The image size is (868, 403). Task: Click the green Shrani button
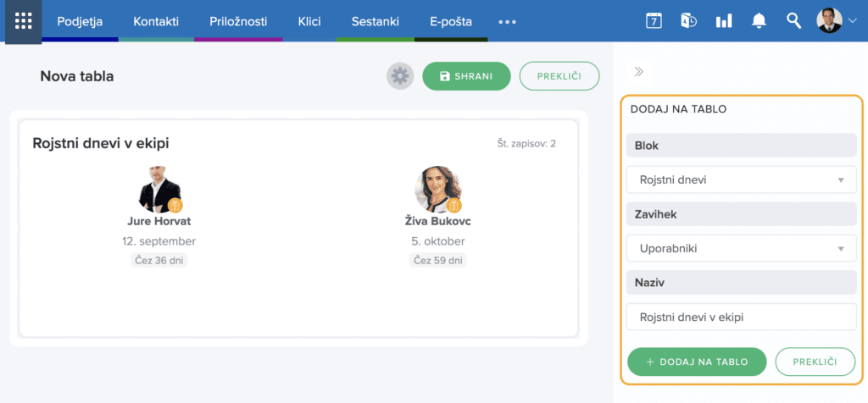[x=466, y=76]
